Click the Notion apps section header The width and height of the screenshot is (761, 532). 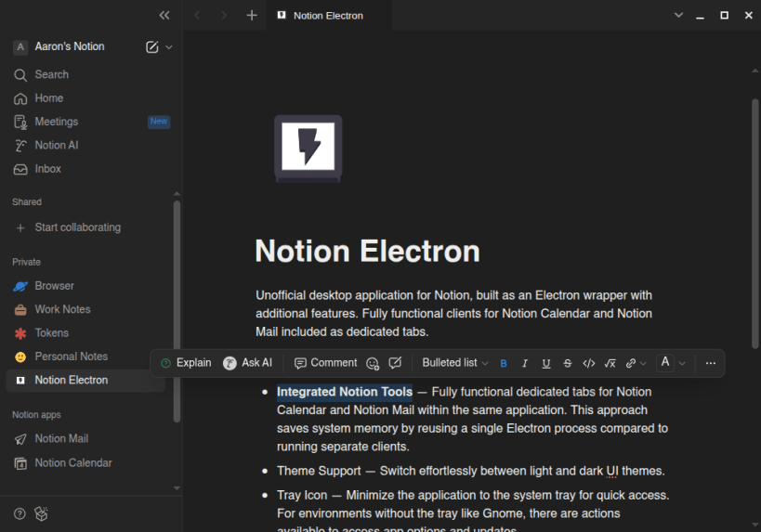36,415
